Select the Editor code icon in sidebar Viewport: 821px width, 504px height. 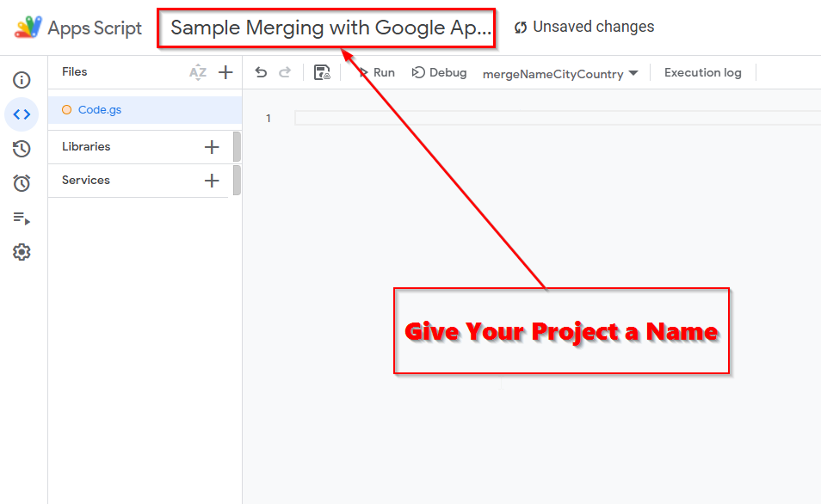[22, 114]
